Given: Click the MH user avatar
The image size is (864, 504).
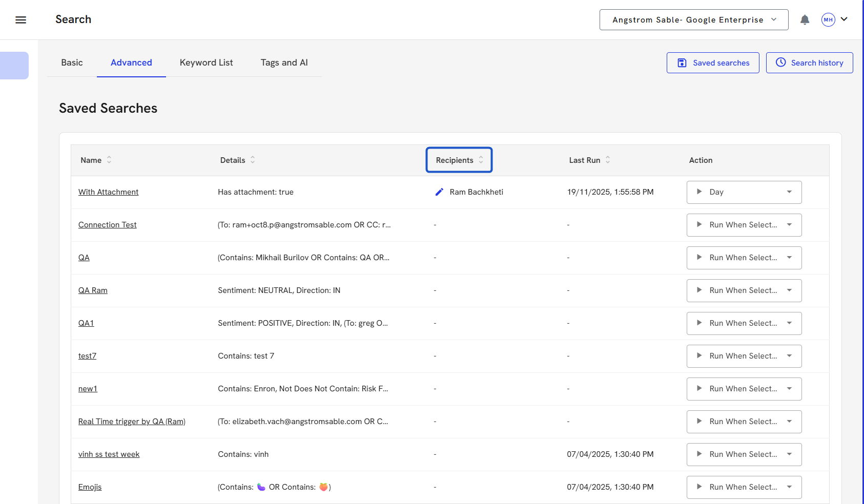Looking at the screenshot, I should pyautogui.click(x=828, y=20).
